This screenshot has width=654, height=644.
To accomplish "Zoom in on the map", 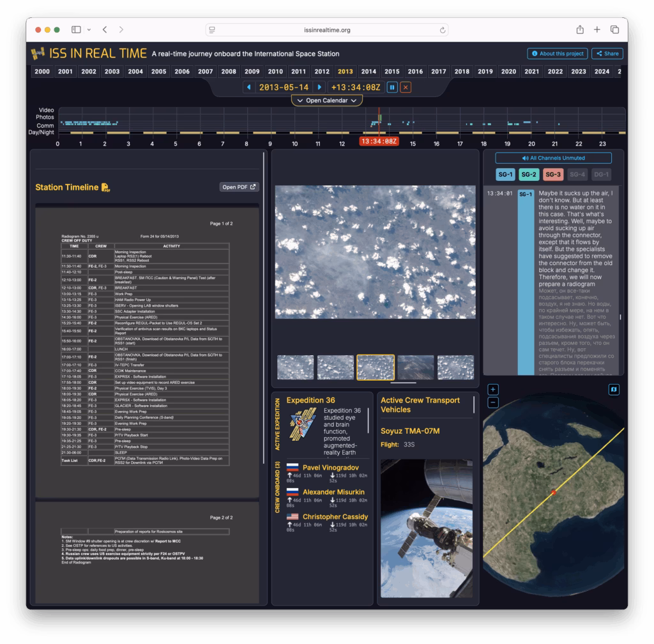I will click(492, 390).
